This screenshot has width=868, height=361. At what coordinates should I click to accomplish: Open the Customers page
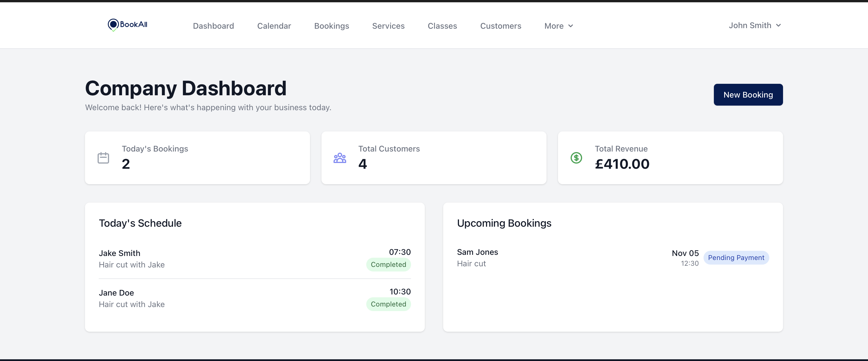(x=501, y=26)
